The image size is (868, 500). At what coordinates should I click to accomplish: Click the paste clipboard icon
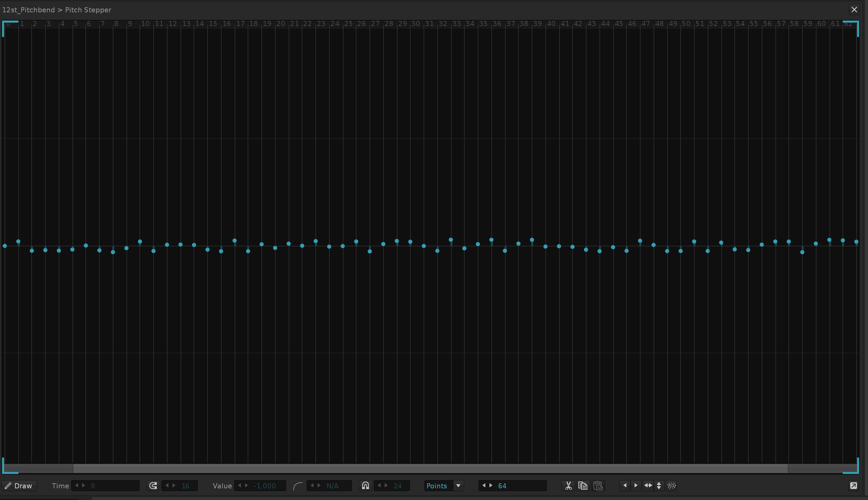[x=598, y=486]
